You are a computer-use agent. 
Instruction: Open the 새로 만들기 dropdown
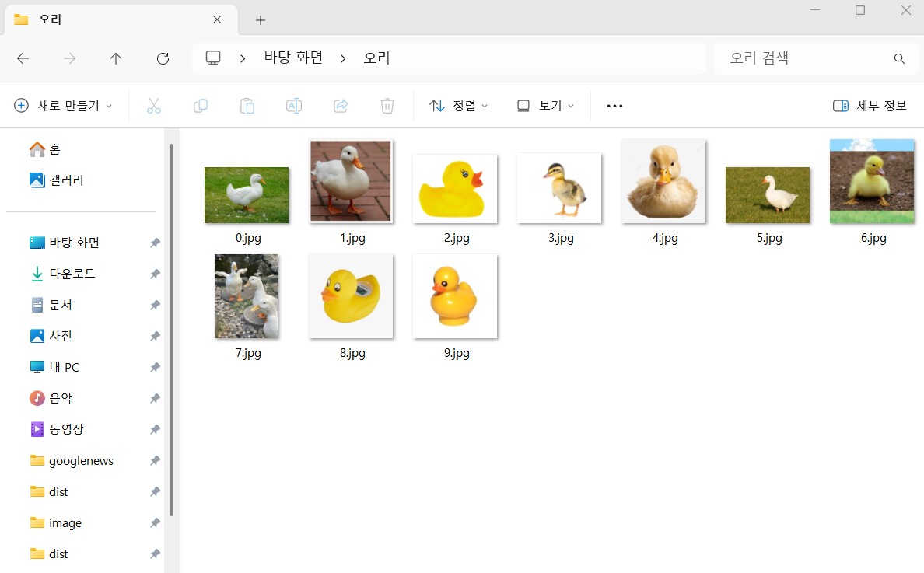(x=64, y=106)
